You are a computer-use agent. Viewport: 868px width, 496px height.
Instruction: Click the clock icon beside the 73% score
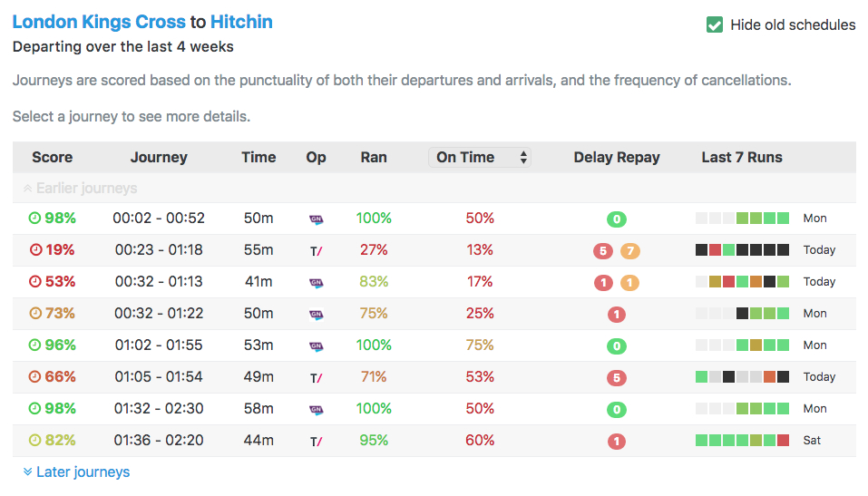(35, 314)
